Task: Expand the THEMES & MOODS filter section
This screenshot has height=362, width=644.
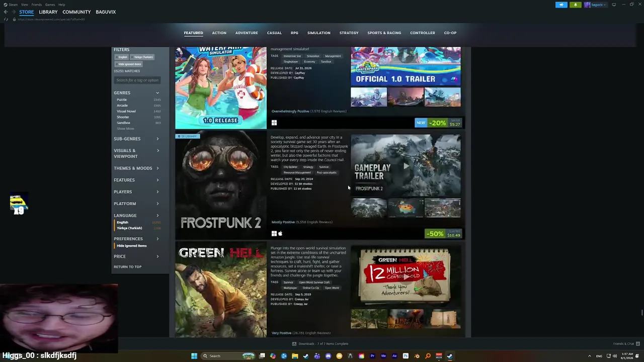Action: (136, 168)
